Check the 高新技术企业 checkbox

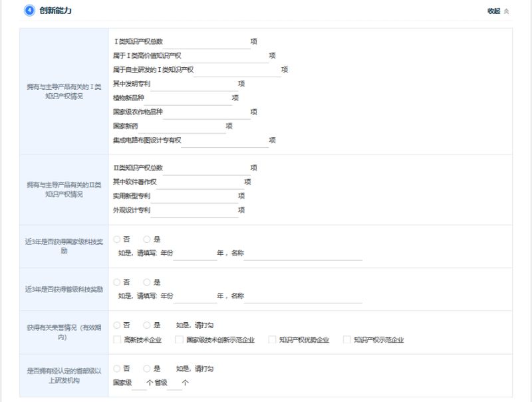pos(117,340)
